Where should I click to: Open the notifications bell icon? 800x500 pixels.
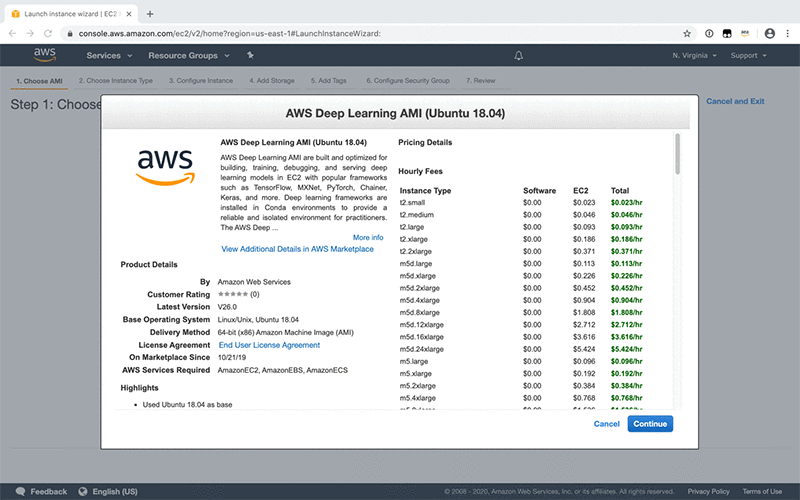(518, 56)
